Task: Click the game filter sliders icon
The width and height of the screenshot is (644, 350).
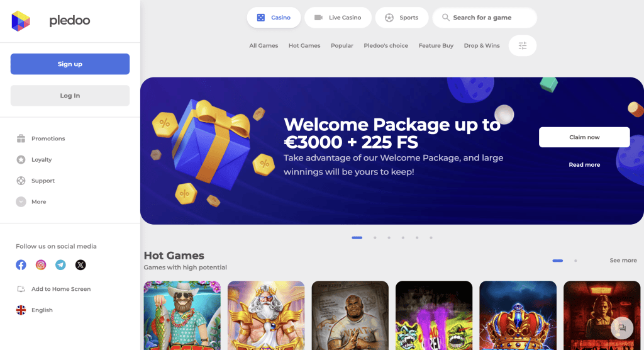Action: [x=523, y=46]
